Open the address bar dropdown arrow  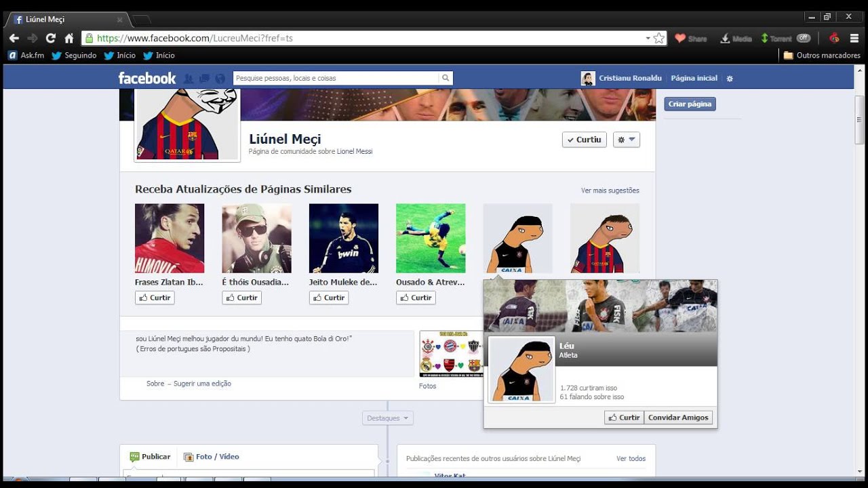pyautogui.click(x=648, y=39)
